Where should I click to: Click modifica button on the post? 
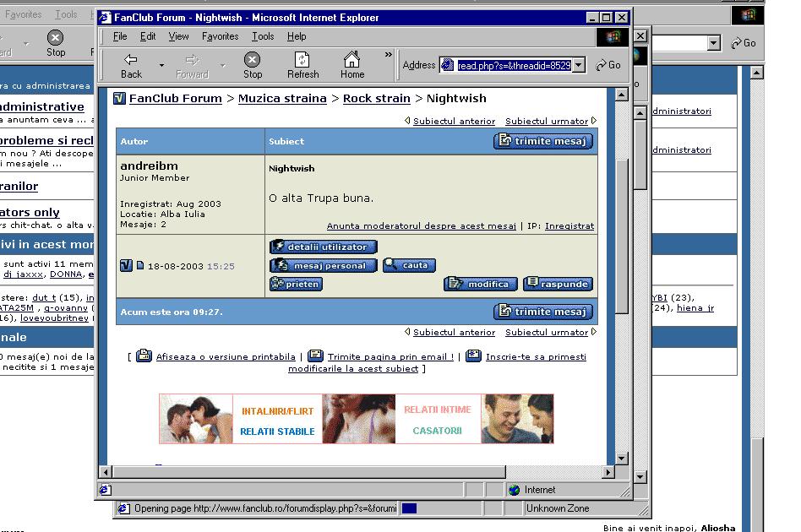point(480,284)
